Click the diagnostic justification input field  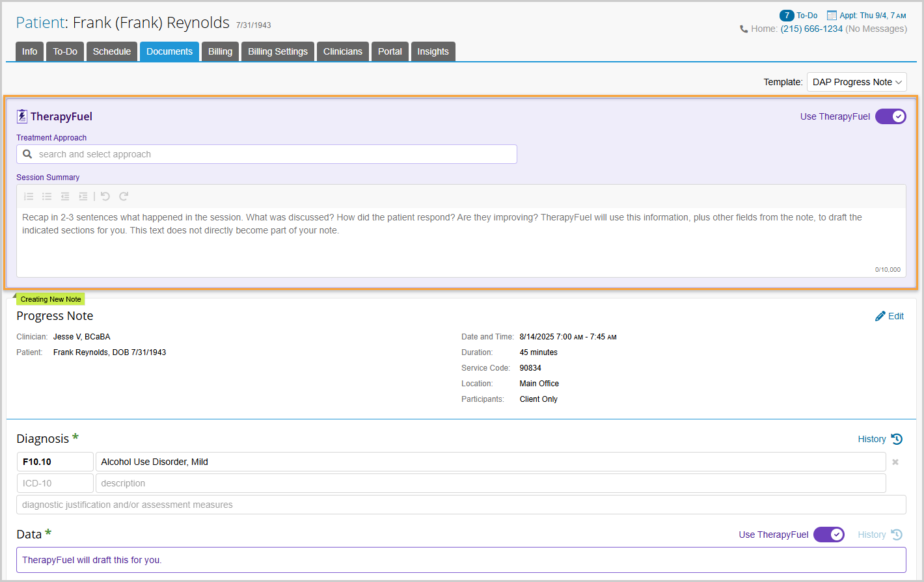tap(461, 505)
